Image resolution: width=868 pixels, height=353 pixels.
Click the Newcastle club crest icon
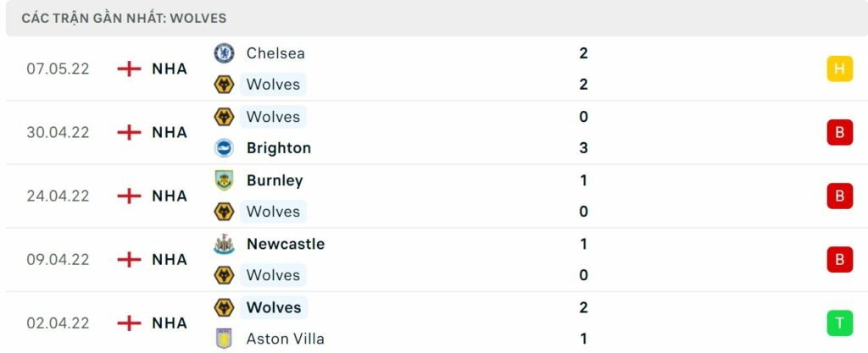[x=224, y=244]
